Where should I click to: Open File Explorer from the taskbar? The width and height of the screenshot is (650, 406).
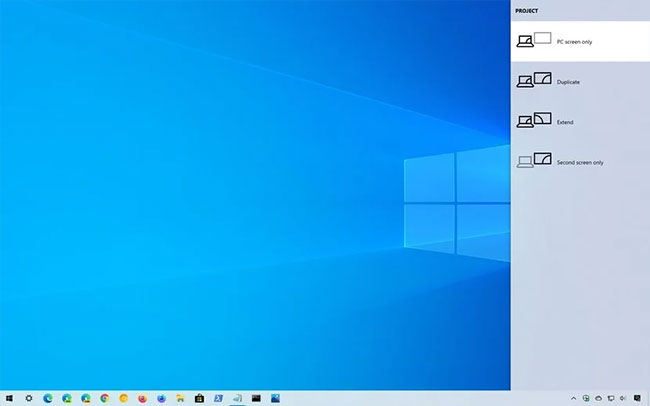(180, 399)
